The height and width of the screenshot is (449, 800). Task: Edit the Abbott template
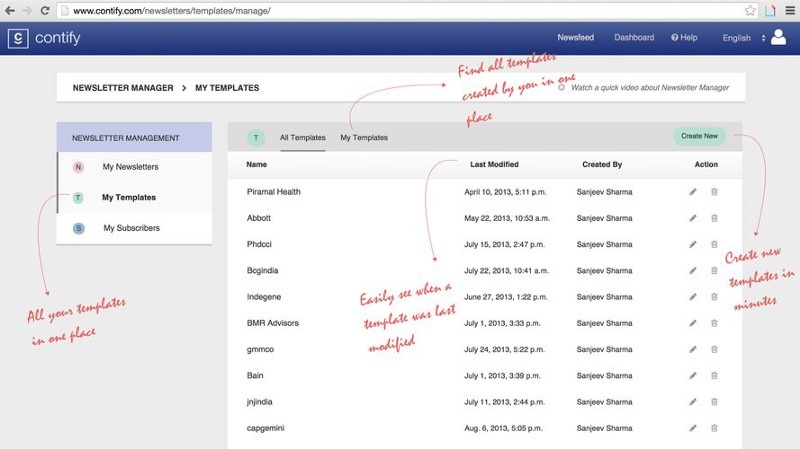(x=692, y=218)
